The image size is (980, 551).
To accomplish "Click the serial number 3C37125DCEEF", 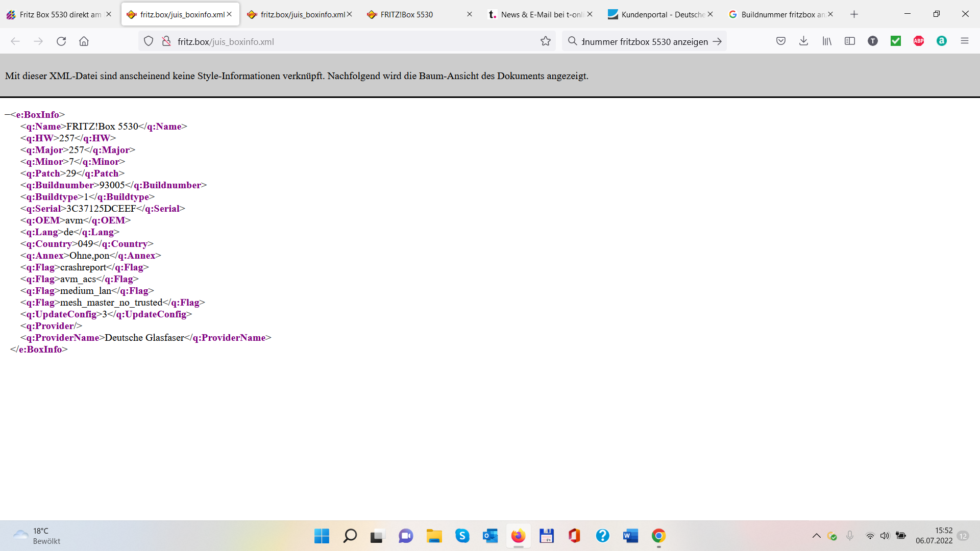I will (x=101, y=209).
